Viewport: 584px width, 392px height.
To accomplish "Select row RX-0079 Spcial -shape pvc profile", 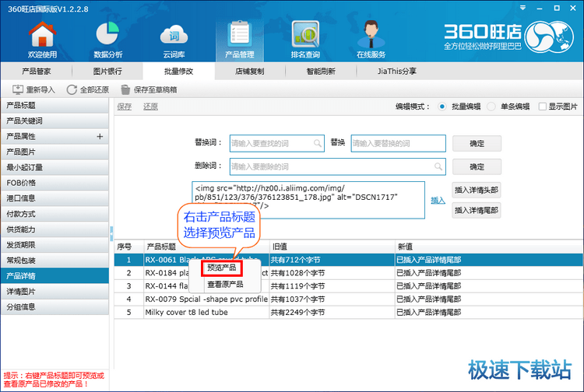I will click(x=348, y=299).
